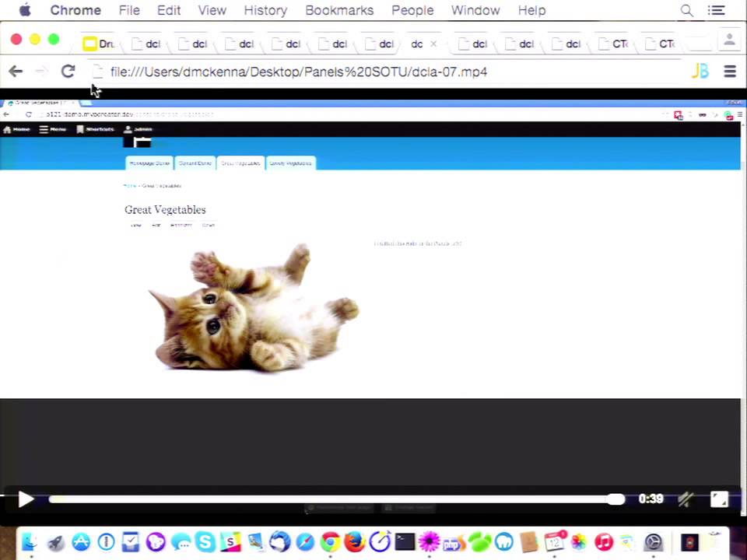747x560 pixels.
Task: Play the video with the play button
Action: [26, 499]
